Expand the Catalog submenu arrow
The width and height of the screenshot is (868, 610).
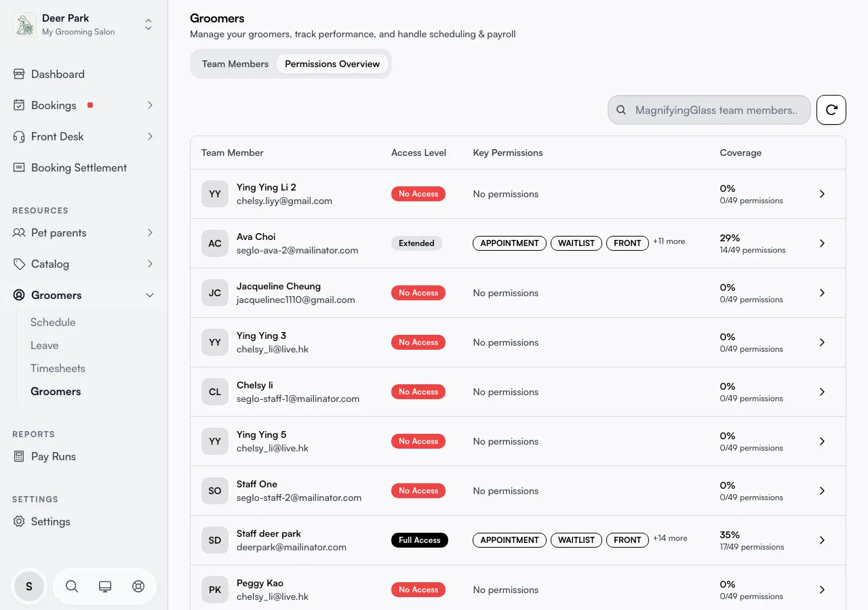tap(150, 264)
